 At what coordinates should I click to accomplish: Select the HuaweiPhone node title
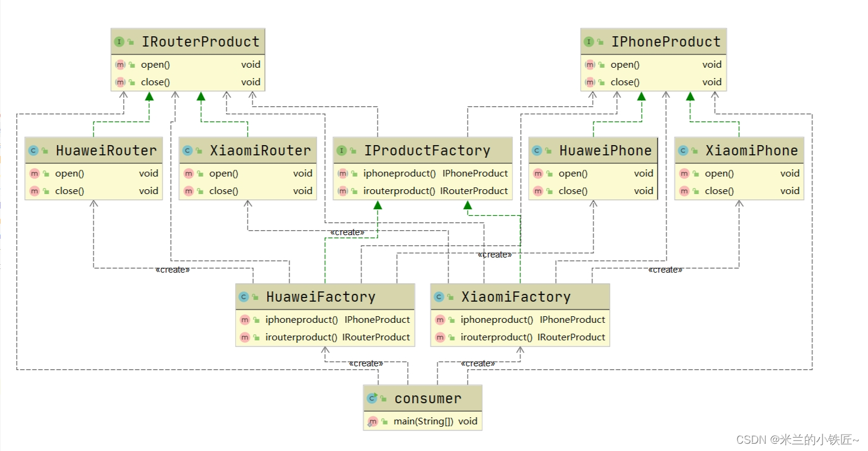(605, 151)
